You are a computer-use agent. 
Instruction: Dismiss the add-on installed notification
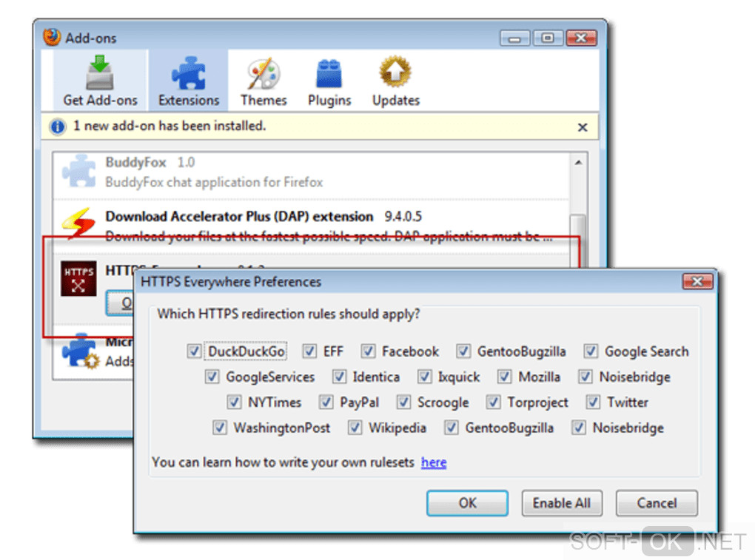(583, 127)
